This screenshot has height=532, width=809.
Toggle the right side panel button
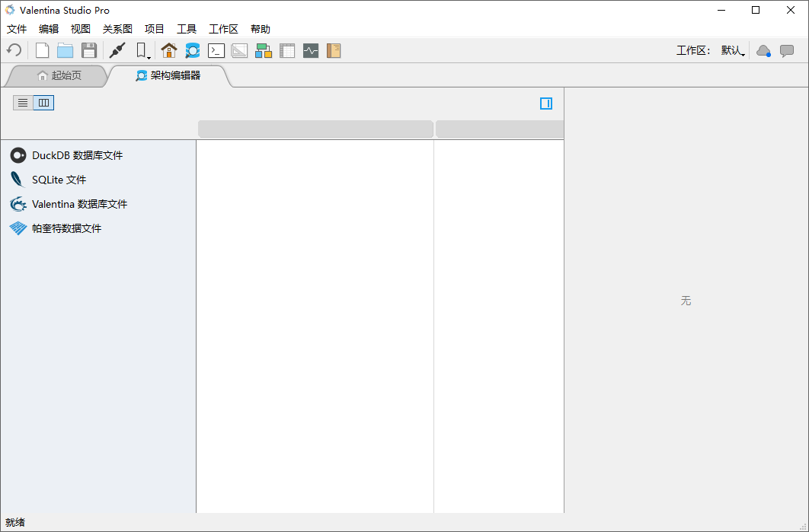coord(546,104)
